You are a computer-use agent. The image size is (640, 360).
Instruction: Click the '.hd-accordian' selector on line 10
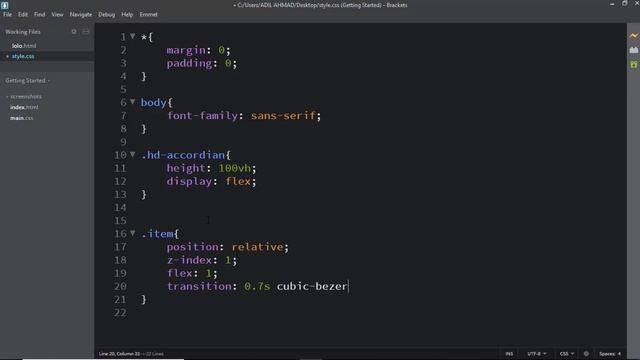click(183, 155)
